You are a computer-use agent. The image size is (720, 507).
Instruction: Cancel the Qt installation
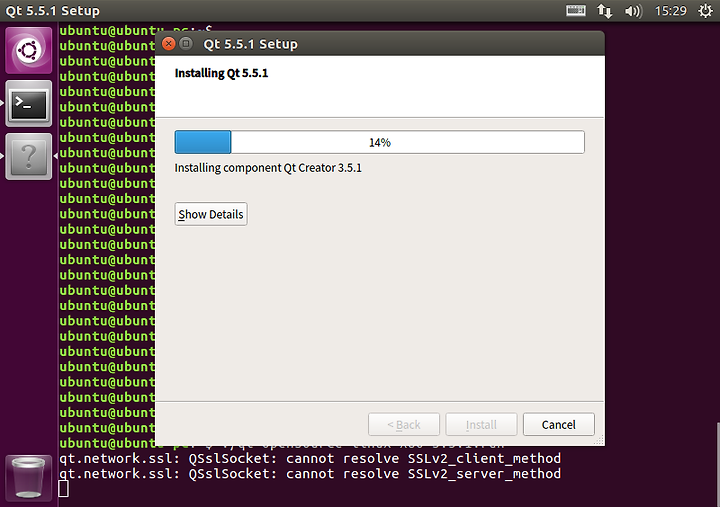click(x=558, y=424)
